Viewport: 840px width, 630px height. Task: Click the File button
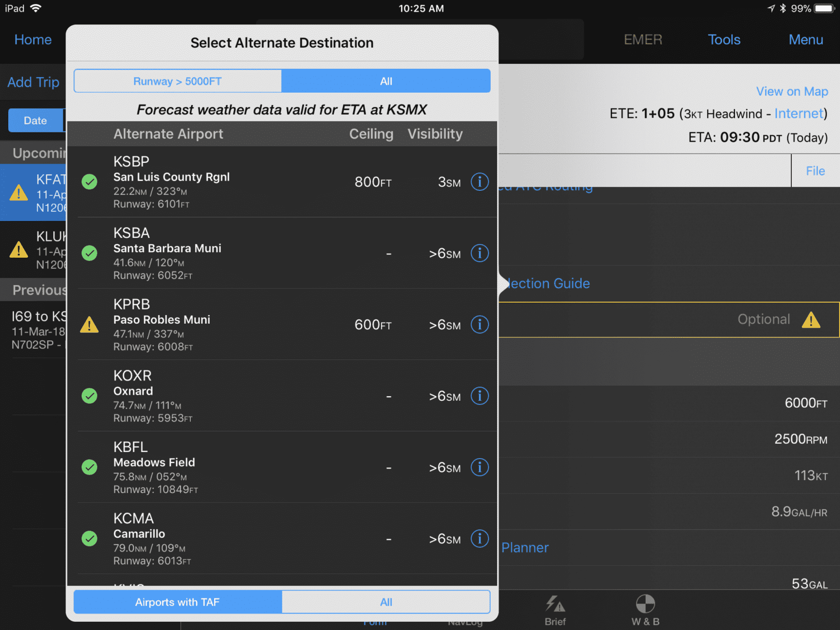tap(815, 171)
